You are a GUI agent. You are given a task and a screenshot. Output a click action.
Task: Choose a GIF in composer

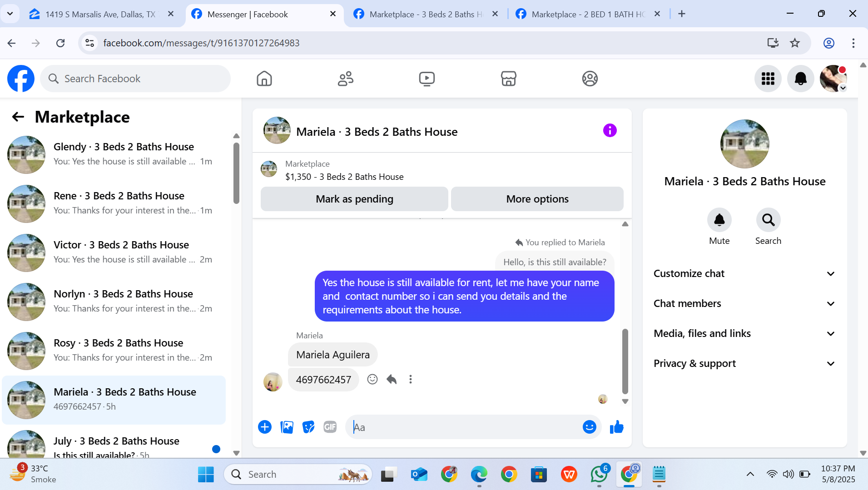pos(330,427)
